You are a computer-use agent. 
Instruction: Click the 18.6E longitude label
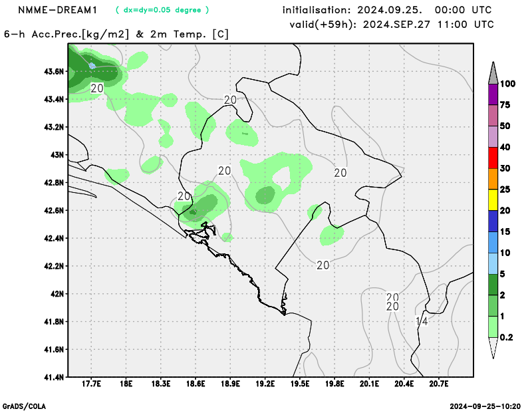click(196, 384)
